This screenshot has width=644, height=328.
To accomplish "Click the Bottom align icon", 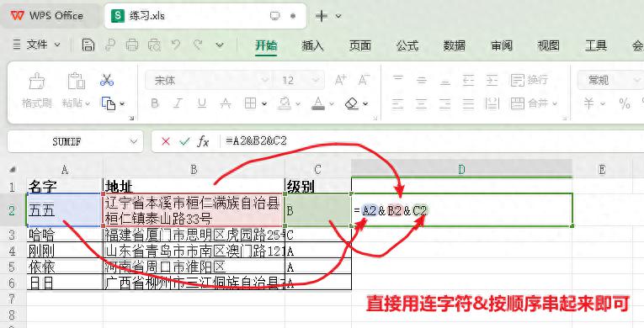I will pyautogui.click(x=445, y=80).
